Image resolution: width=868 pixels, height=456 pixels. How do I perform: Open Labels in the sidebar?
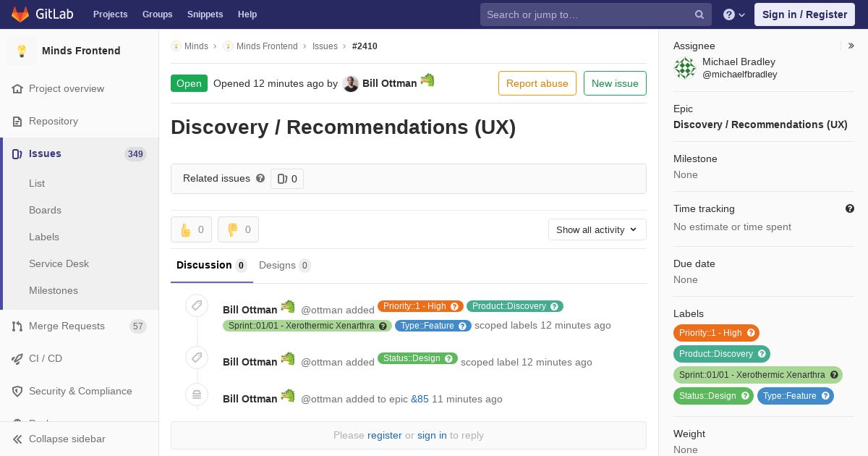pos(44,237)
